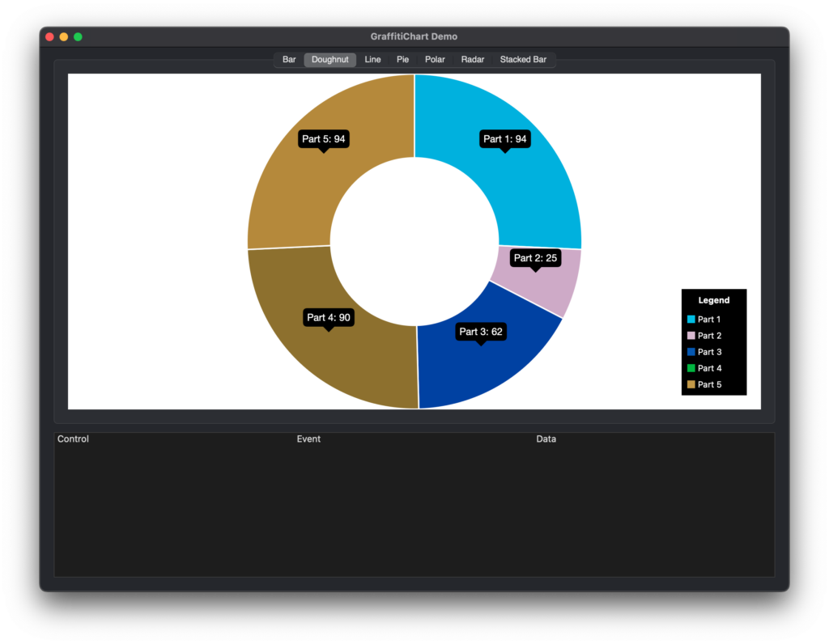Select the dark blue Part 3 slice label
829x644 pixels.
pyautogui.click(x=481, y=332)
